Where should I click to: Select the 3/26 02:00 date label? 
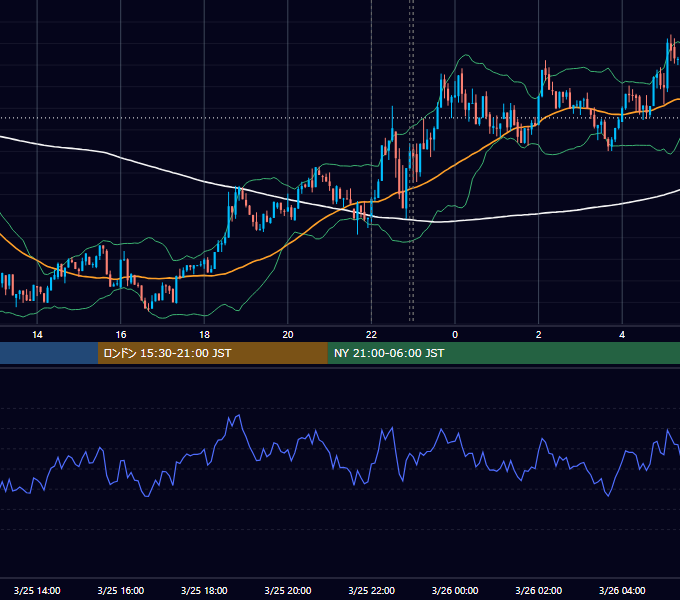coord(539,590)
